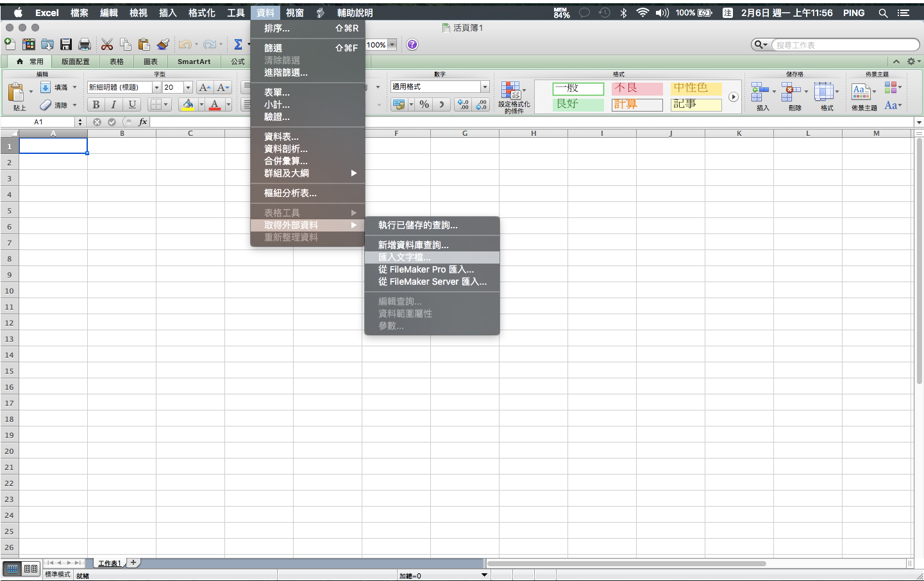The height and width of the screenshot is (581, 924).
Task: Click the print icon
Action: 85,44
